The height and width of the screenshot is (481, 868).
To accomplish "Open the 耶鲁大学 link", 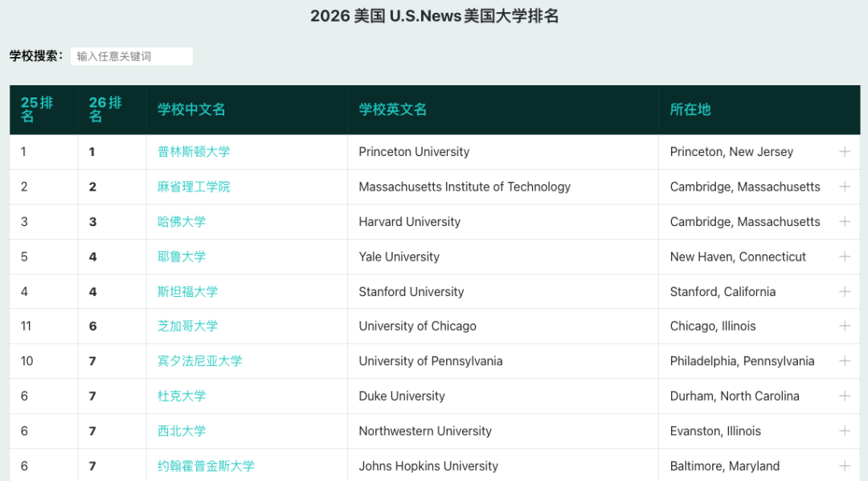I will point(181,256).
